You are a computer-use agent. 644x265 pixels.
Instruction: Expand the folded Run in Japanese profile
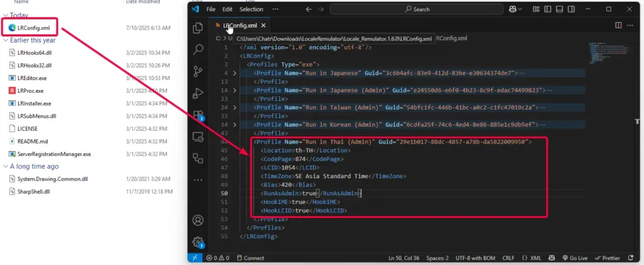[x=235, y=73]
